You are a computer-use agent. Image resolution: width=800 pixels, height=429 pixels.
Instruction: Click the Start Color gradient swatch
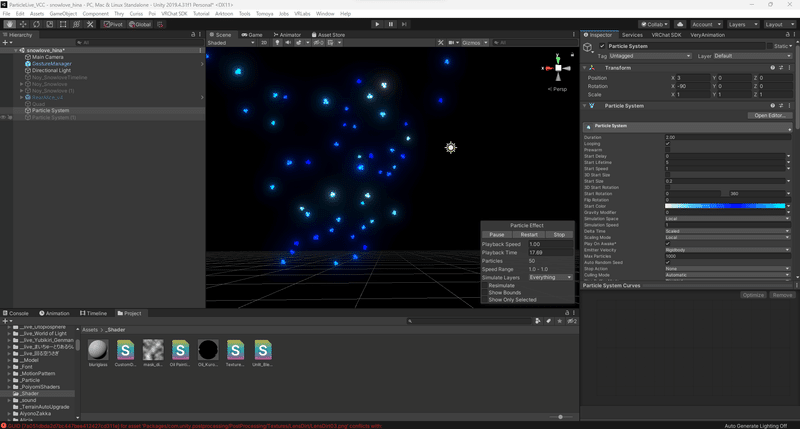[724, 206]
